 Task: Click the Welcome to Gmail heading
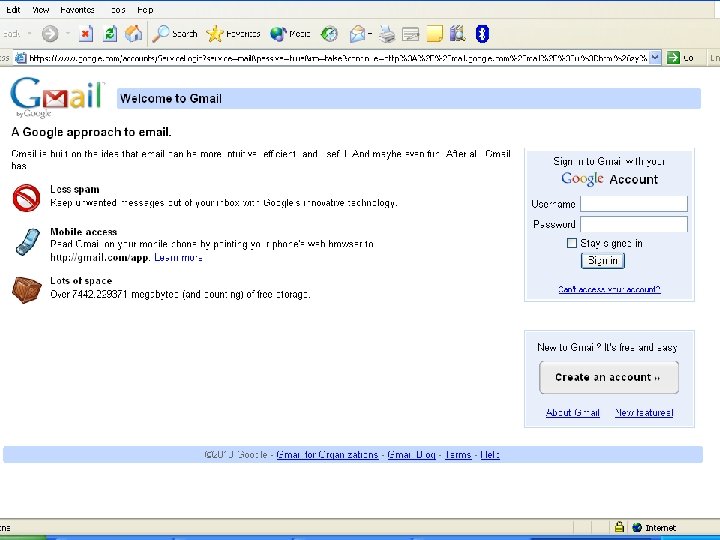pyautogui.click(x=171, y=99)
